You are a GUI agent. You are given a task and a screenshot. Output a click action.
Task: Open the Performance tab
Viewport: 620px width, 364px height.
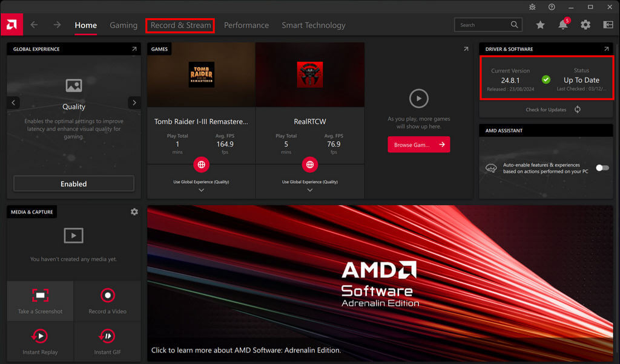pyautogui.click(x=246, y=25)
